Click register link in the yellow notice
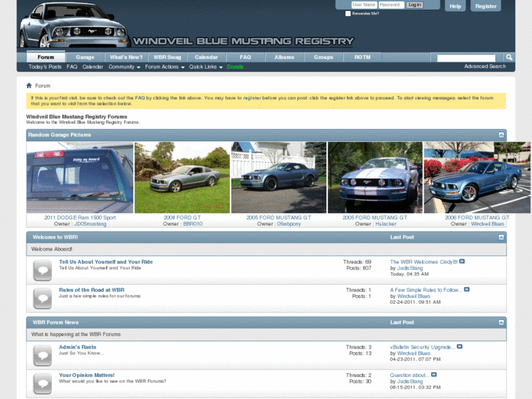Image resolution: width=532 pixels, height=399 pixels. [x=252, y=98]
